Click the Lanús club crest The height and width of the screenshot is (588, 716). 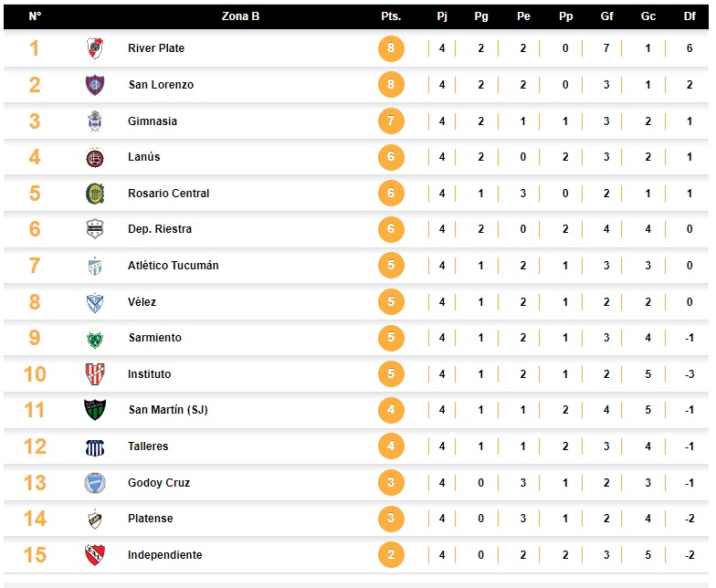pos(95,157)
